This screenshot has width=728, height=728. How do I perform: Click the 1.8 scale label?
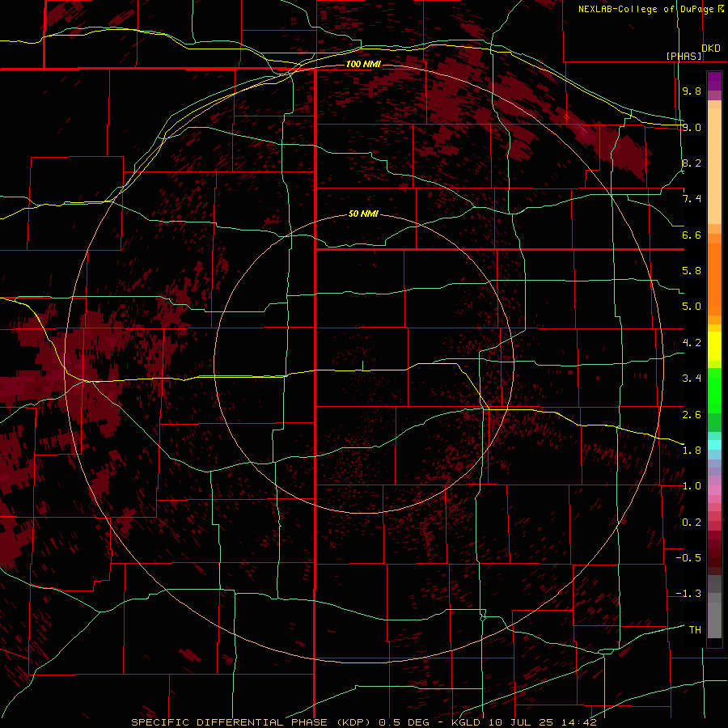(692, 451)
